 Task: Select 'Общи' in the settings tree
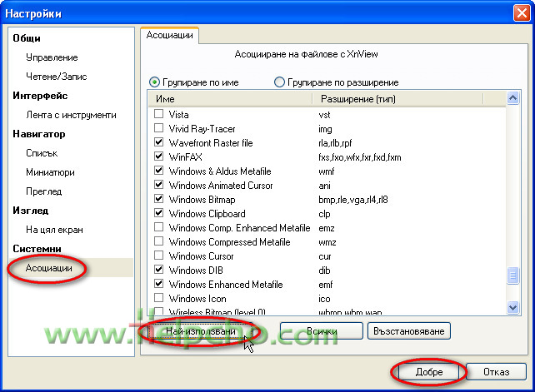(x=27, y=38)
